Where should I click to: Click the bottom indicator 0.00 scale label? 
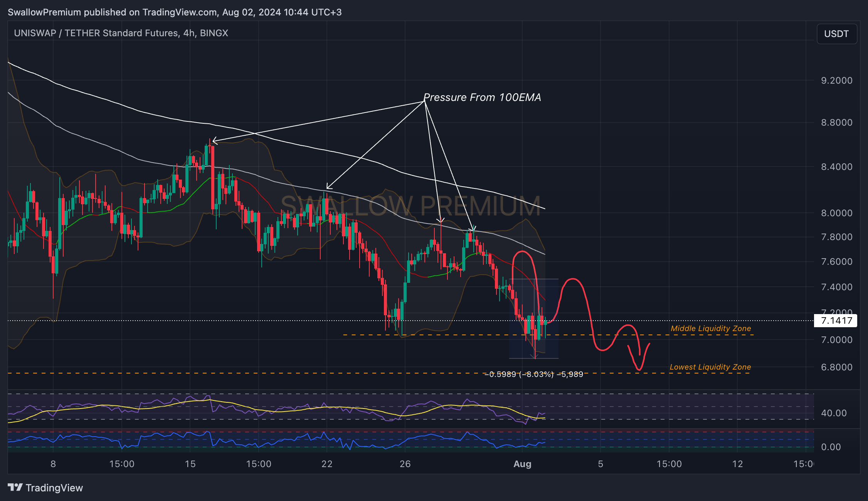coord(831,447)
